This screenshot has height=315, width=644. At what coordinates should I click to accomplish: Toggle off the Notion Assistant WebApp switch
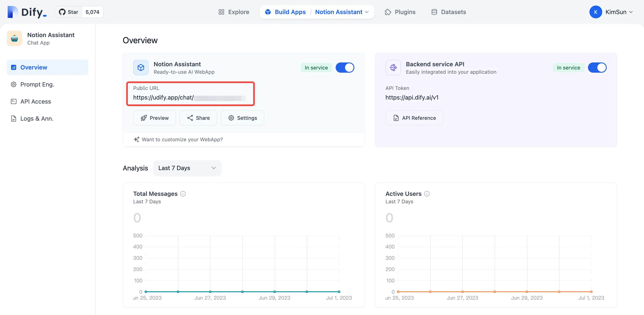pyautogui.click(x=345, y=68)
